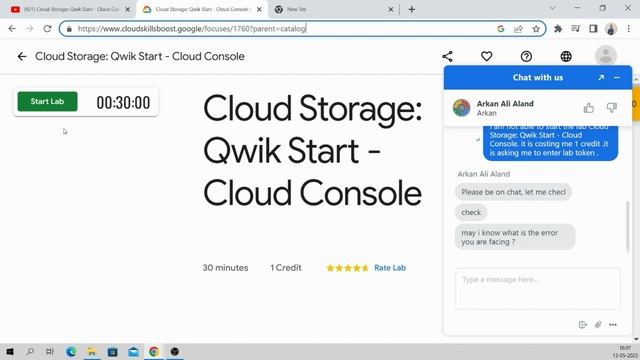
Task: Click the green Start Lab button
Action: (x=47, y=102)
